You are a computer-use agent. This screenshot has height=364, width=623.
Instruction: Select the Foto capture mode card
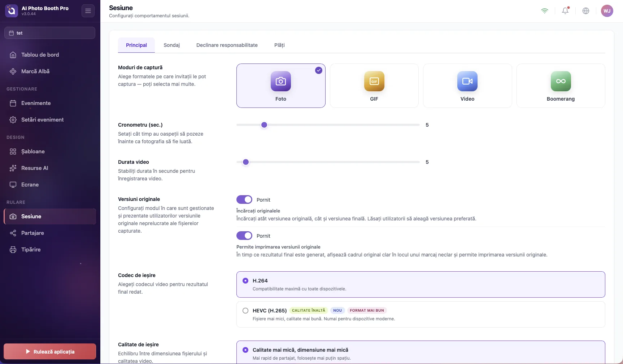[x=281, y=86]
